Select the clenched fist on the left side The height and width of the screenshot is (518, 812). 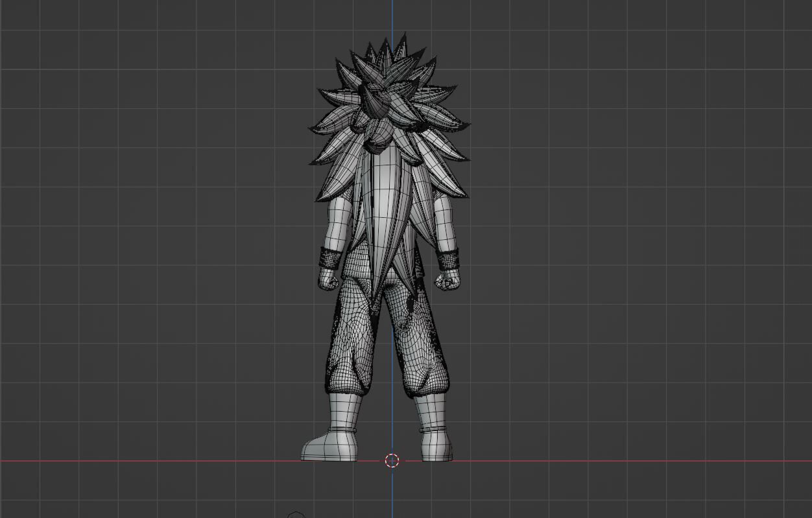coord(328,279)
